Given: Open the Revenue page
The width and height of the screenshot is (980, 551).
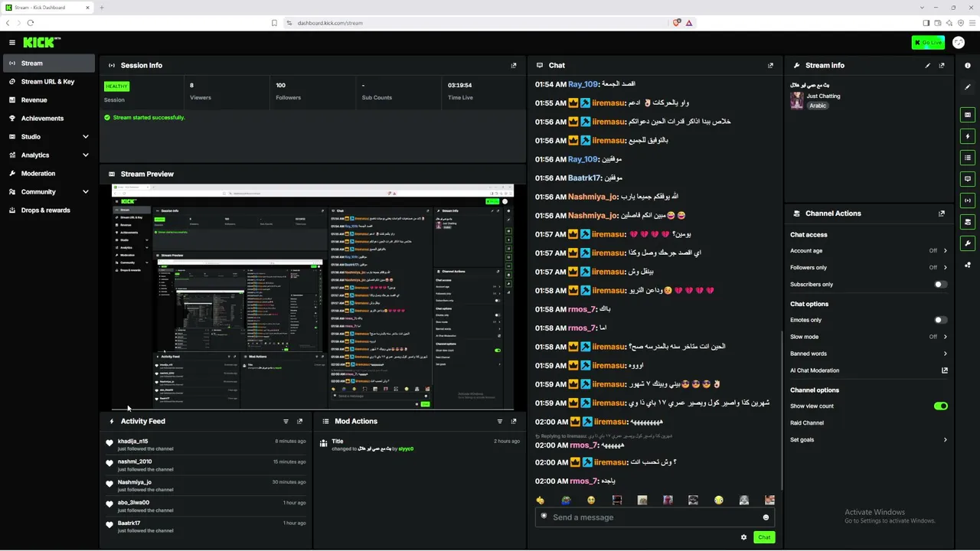Looking at the screenshot, I should pyautogui.click(x=49, y=100).
